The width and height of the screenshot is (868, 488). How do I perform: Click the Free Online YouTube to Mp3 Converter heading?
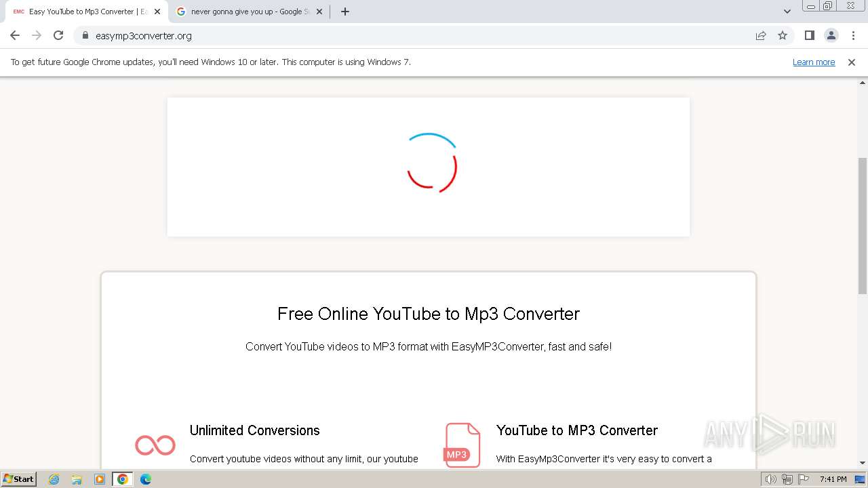click(429, 314)
